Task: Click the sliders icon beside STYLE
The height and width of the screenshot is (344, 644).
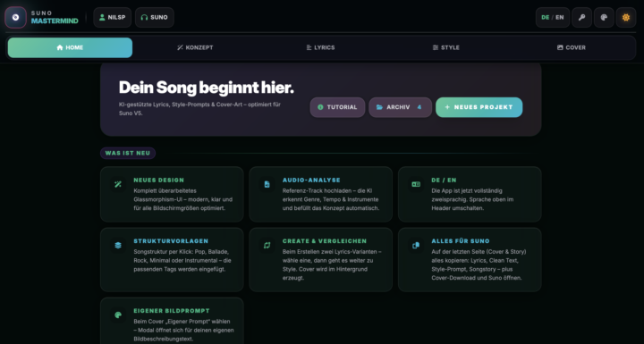Action: click(x=436, y=47)
